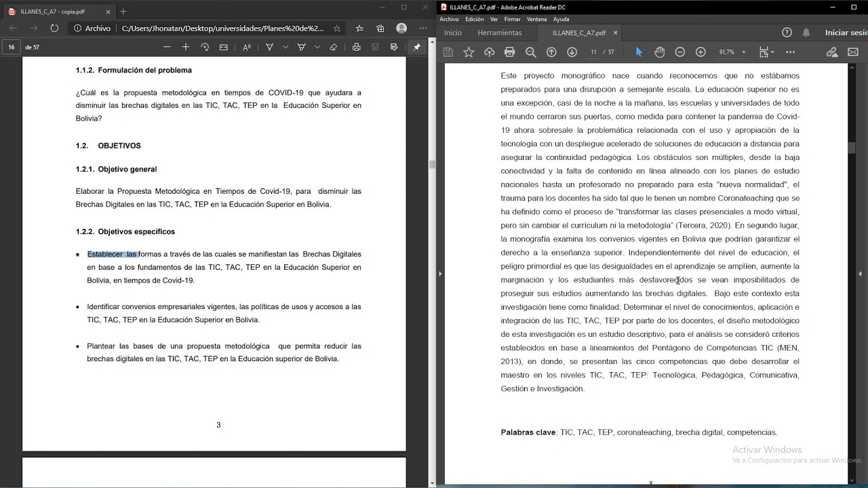Click the Edge PDF vertical scrollbar thumb
Screen dimensions: 868x488
click(x=431, y=165)
